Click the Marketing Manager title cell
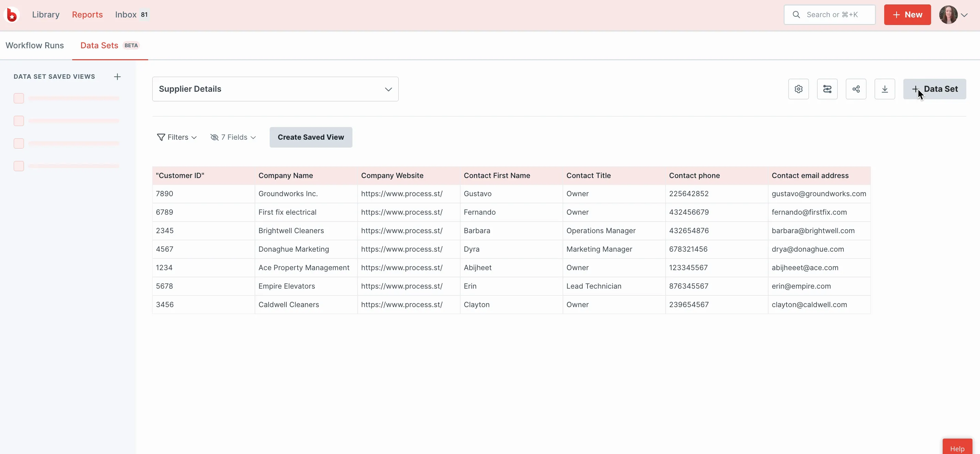This screenshot has width=980, height=454. point(615,250)
